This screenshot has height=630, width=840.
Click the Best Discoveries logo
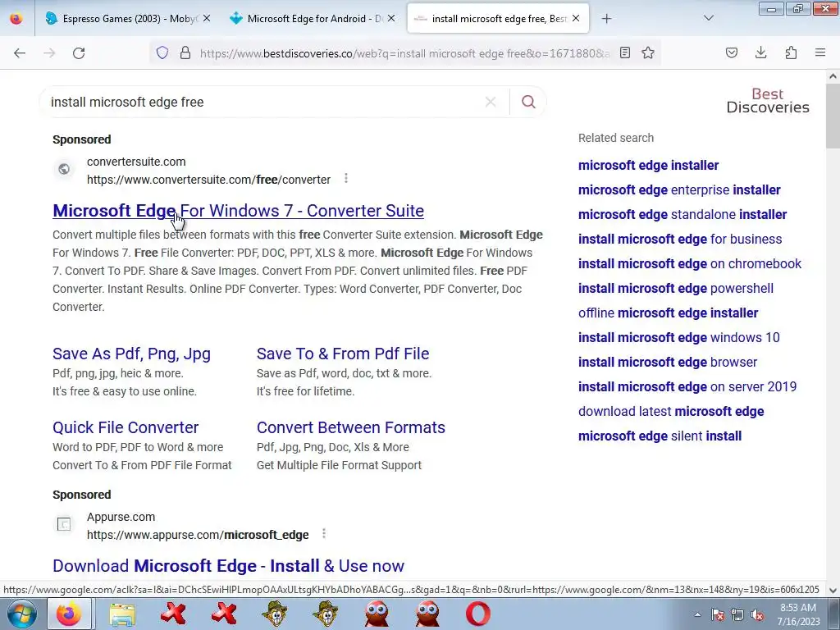point(768,101)
